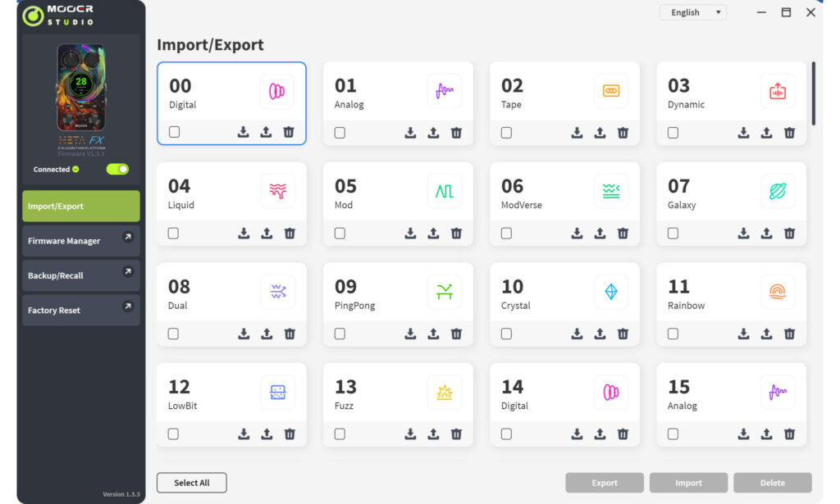The image size is (840, 504).
Task: Click the Rainbow icon on preset 11
Action: [778, 291]
